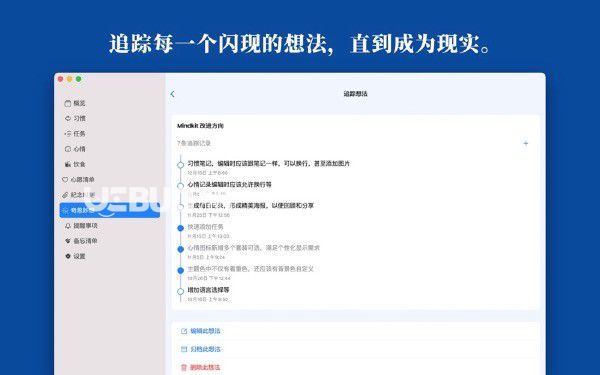Image resolution: width=600 pixels, height=375 pixels.
Task: Open the 饮食 diet sidebar item
Action: (75, 164)
